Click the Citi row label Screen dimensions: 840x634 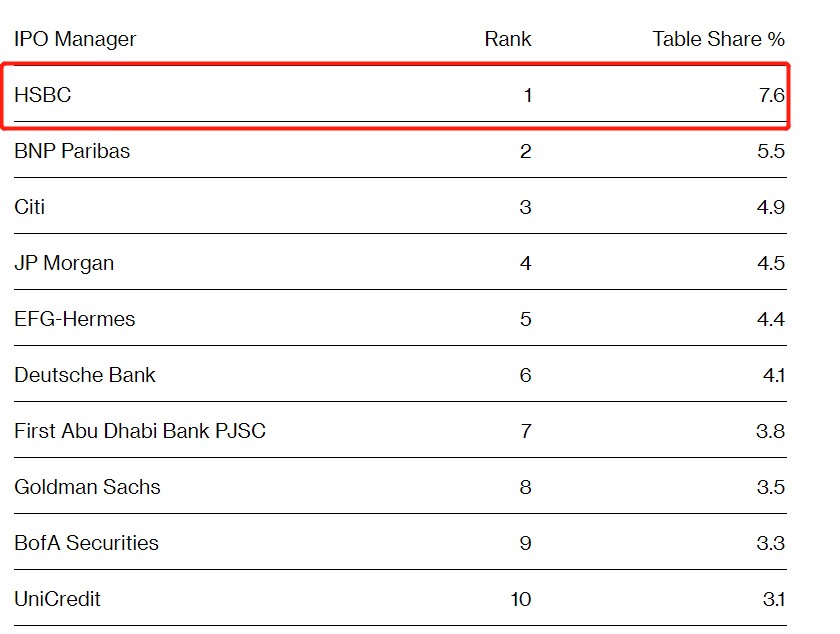[x=30, y=208]
